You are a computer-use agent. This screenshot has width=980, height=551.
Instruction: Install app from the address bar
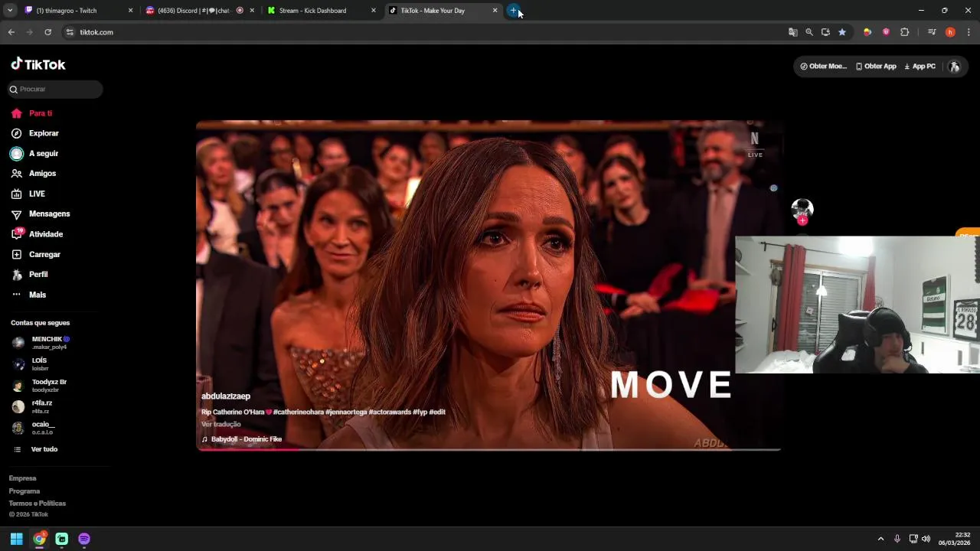(825, 32)
